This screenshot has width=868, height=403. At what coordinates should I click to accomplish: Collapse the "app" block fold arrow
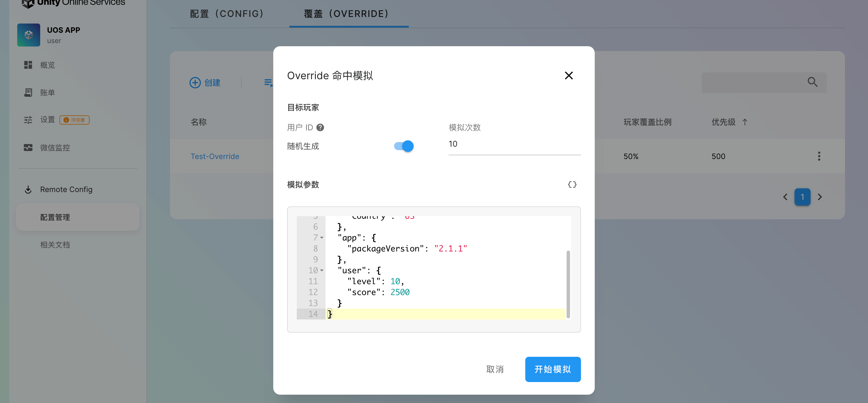click(322, 238)
